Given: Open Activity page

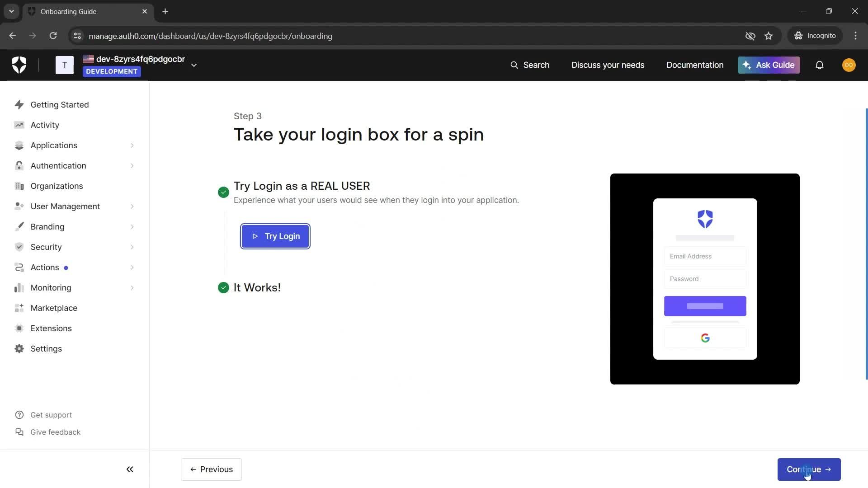Looking at the screenshot, I should coord(45,125).
